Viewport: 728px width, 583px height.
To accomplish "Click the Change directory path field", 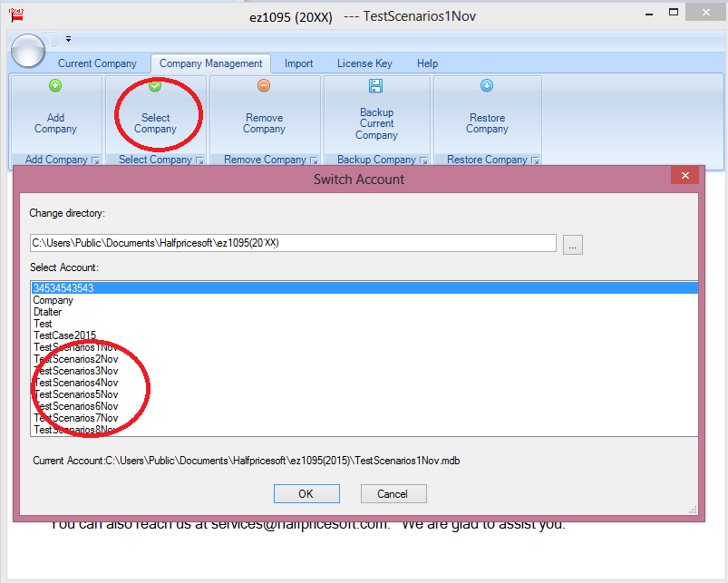I will [x=292, y=243].
